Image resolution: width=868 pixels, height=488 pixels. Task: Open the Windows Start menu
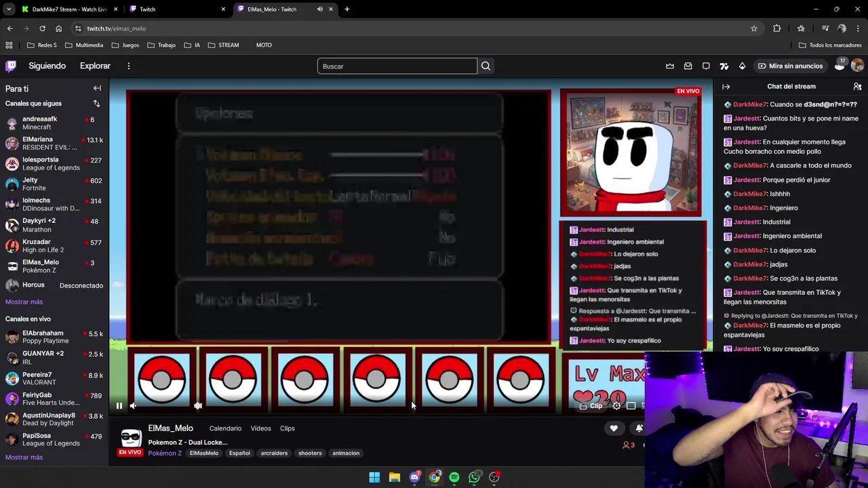click(374, 477)
